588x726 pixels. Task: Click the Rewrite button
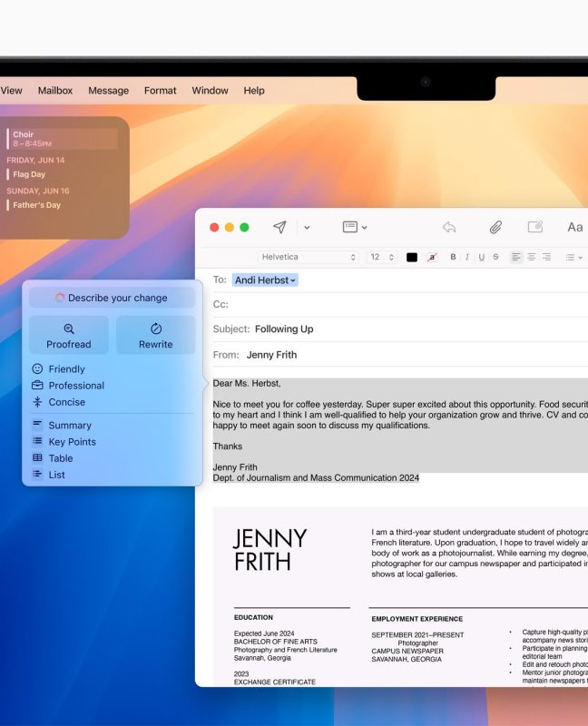(155, 335)
